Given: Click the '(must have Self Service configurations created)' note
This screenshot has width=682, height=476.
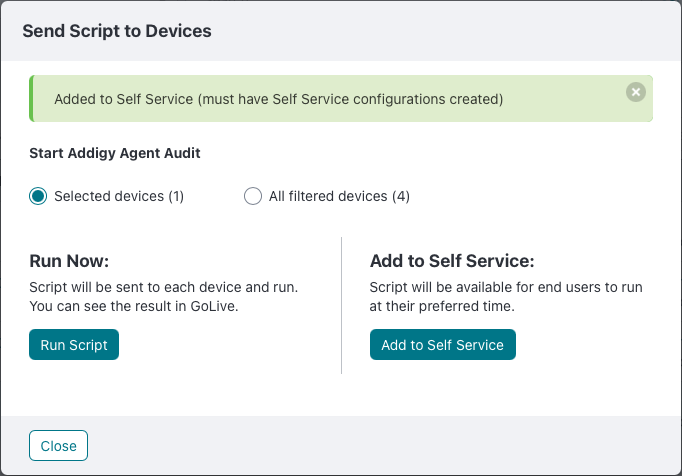Looking at the screenshot, I should pos(350,99).
